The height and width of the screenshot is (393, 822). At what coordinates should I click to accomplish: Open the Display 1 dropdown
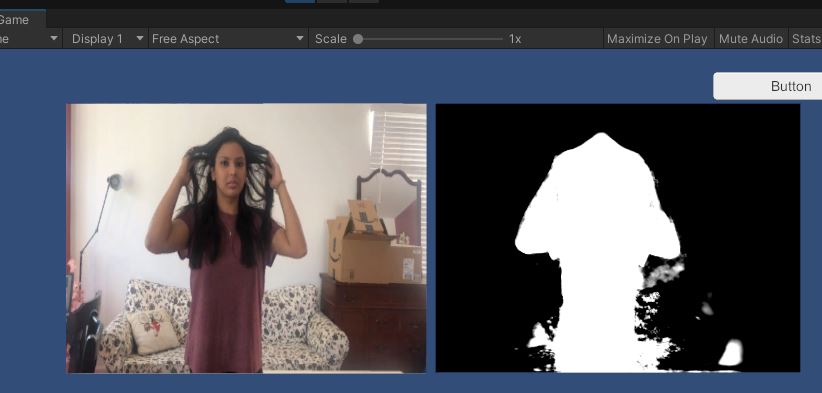(105, 39)
